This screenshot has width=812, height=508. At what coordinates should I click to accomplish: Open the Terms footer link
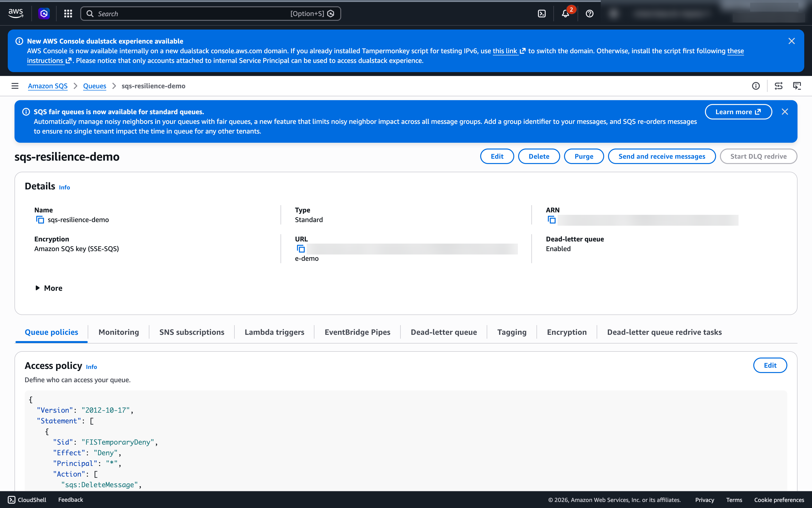734,500
